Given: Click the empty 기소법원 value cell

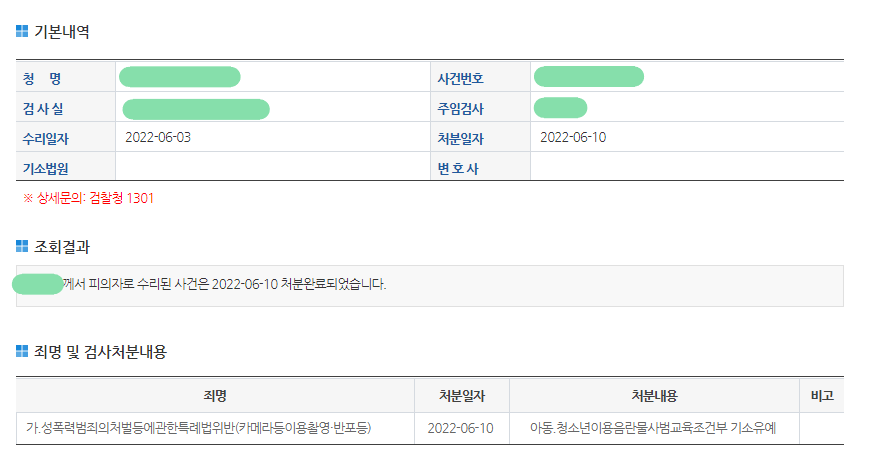Looking at the screenshot, I should tap(271, 167).
